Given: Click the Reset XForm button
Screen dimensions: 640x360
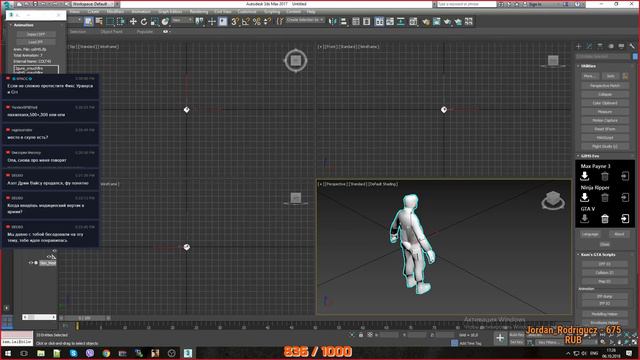Looking at the screenshot, I should click(604, 129).
